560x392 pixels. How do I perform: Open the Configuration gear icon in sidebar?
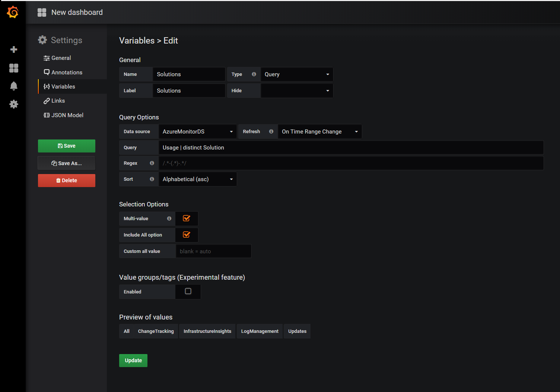click(14, 104)
